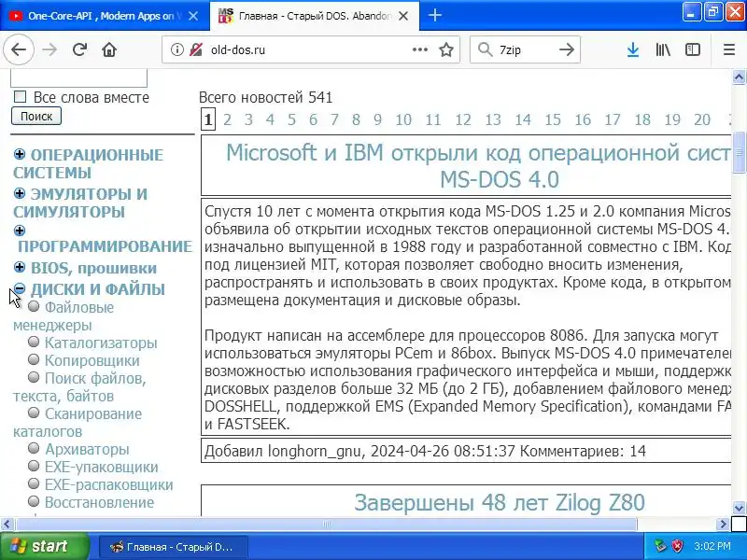The height and width of the screenshot is (560, 747).
Task: Go to news page 15
Action: pos(553,119)
